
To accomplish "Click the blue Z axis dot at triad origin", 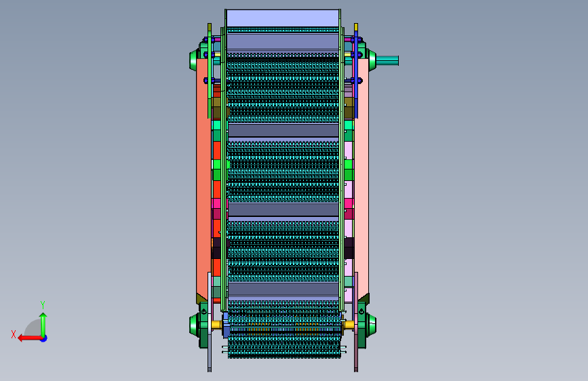I will coord(44,338).
